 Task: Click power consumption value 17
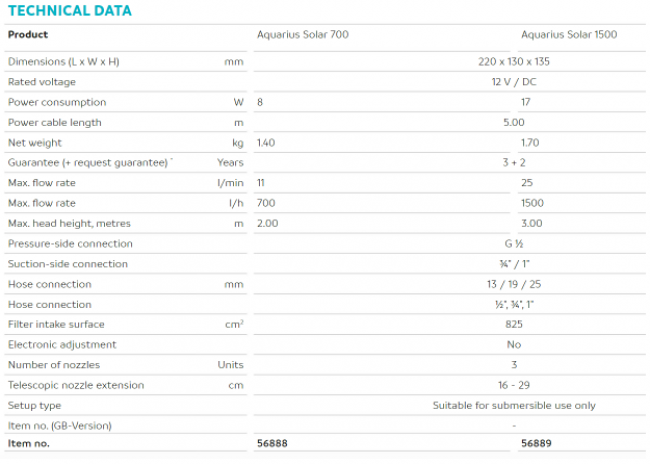pos(526,102)
